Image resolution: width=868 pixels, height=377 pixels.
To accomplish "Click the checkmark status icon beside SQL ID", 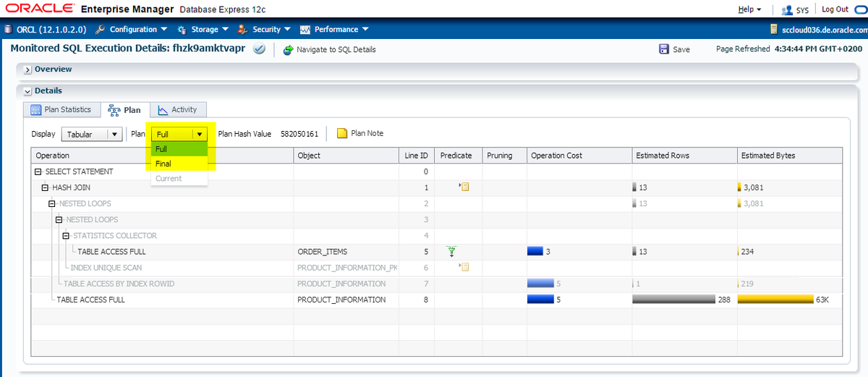I will [260, 49].
